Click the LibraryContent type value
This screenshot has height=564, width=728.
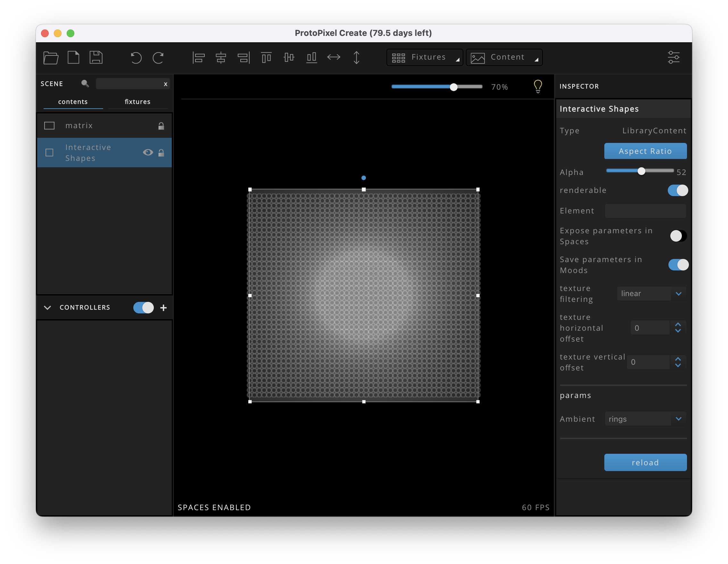[654, 131]
